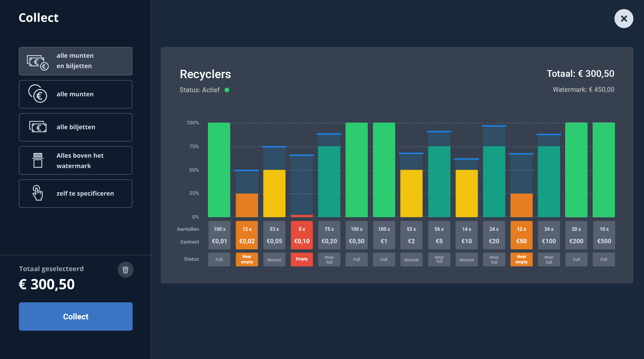
Task: Click the banknote icon for alle biljetten
Action: tap(38, 127)
